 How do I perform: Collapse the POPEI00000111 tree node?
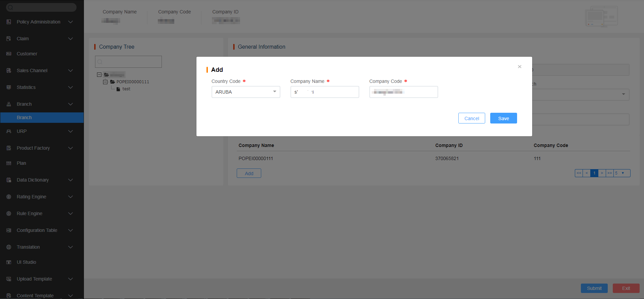(105, 82)
